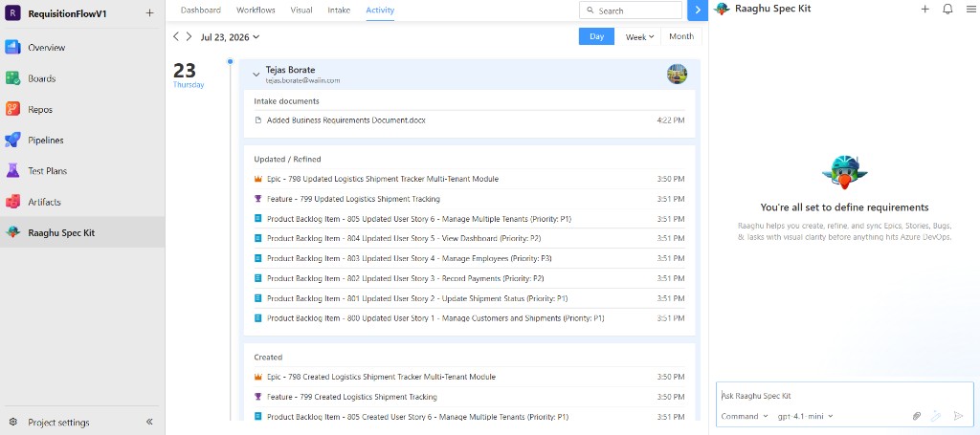Screen dimensions: 980x435
Task: Open the Overview hub in the sidebar
Action: 82,48
